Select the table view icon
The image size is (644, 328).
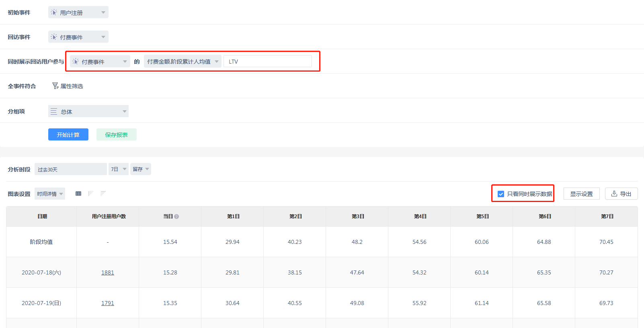click(78, 194)
